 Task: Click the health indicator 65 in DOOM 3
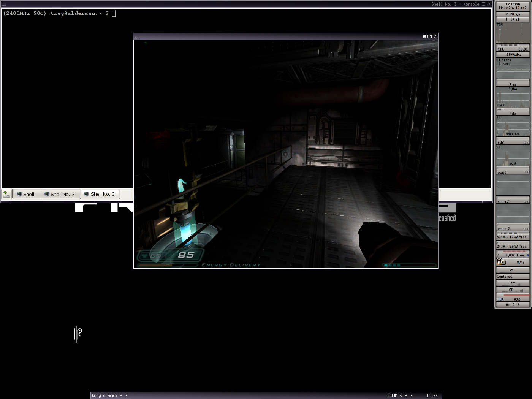point(155,256)
